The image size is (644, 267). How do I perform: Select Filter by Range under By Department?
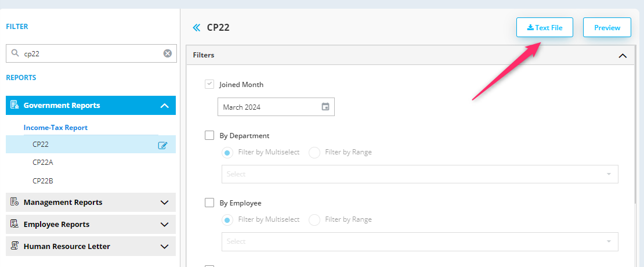314,153
